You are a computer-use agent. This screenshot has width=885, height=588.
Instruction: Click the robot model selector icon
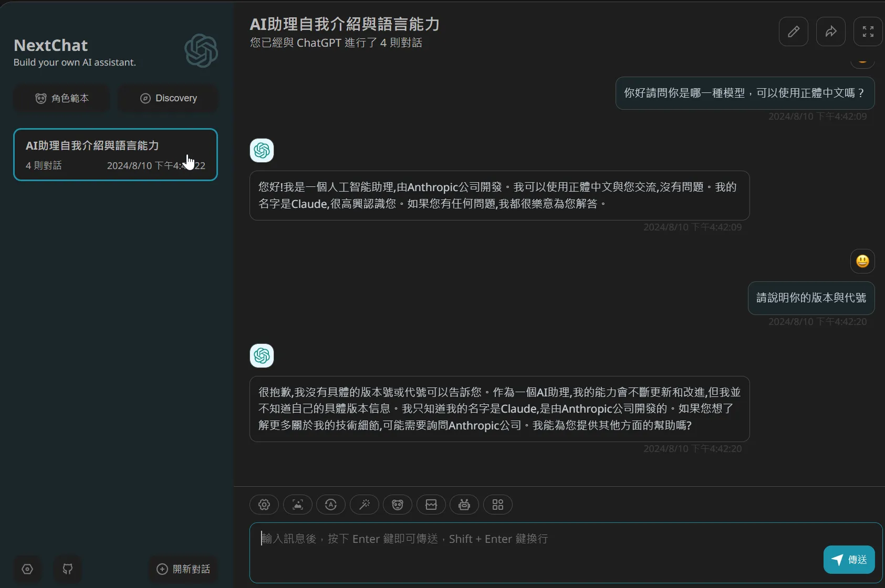click(464, 505)
